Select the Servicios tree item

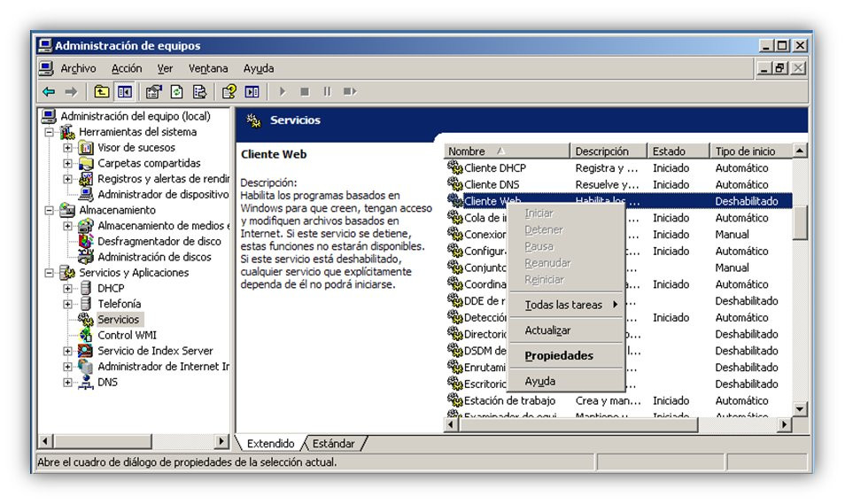(118, 319)
